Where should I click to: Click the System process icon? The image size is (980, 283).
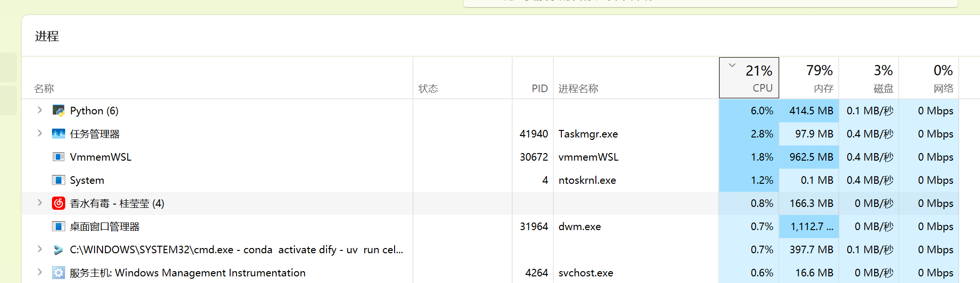pyautogui.click(x=59, y=180)
